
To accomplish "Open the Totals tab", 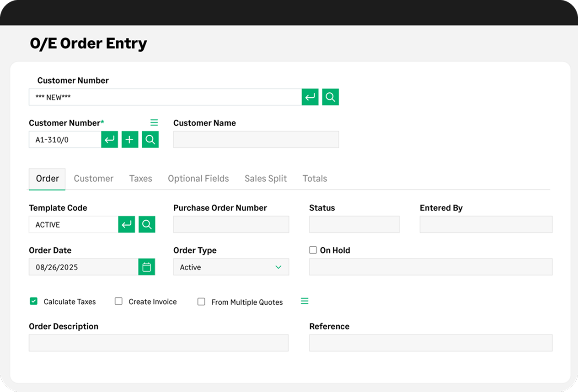I will pos(315,179).
